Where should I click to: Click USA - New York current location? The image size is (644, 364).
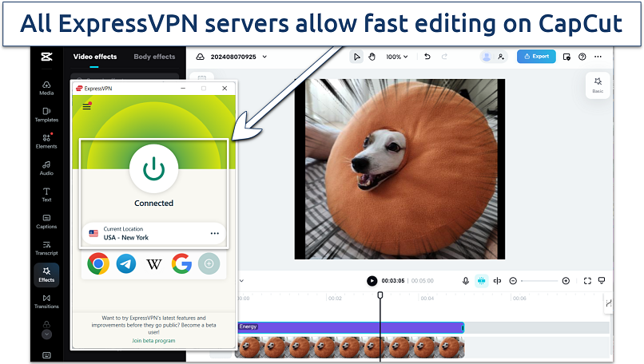(153, 234)
